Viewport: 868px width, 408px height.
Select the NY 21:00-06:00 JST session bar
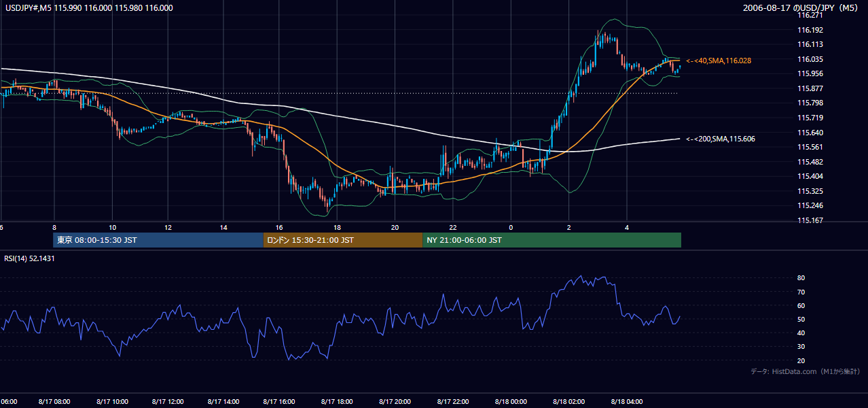pos(551,240)
